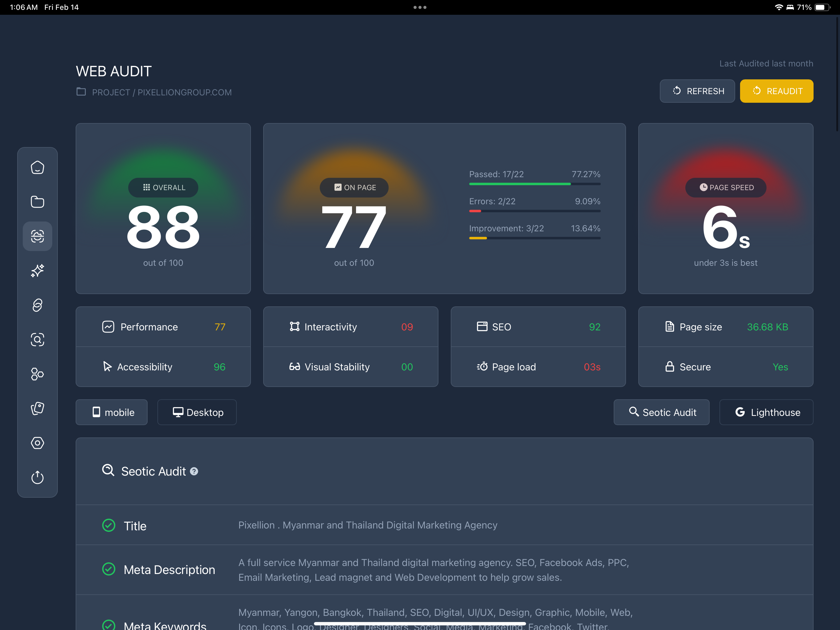Click the project folder breadcrumb icon
The height and width of the screenshot is (630, 840).
tap(81, 92)
